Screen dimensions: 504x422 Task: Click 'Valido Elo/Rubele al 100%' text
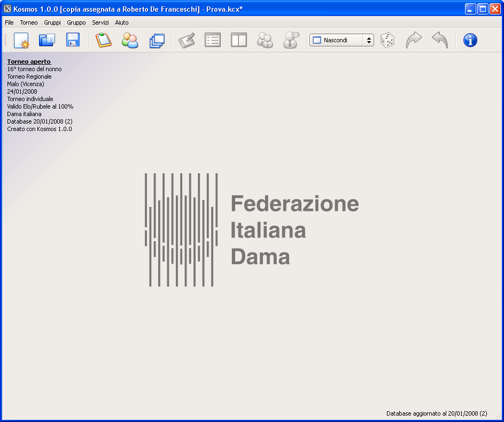click(40, 106)
